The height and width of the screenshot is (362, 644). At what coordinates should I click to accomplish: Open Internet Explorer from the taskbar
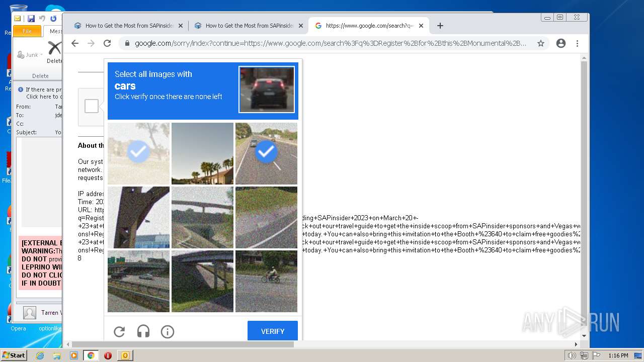(40, 355)
